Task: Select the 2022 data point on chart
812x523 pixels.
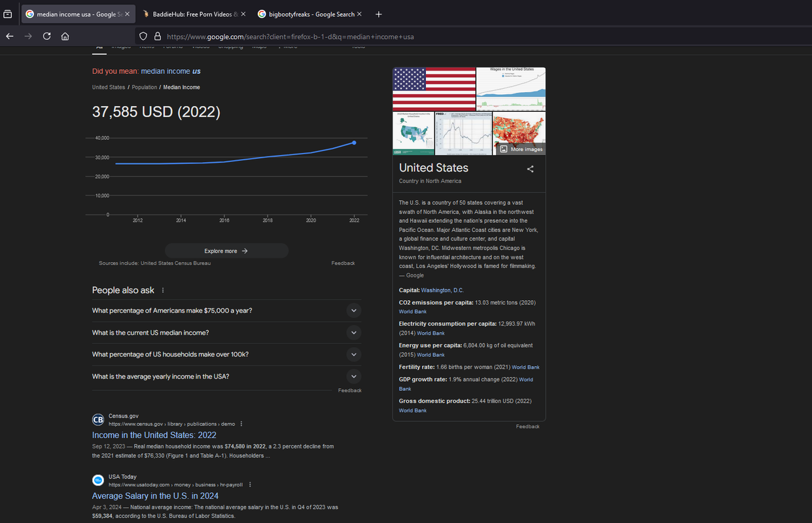Action: 354,143
